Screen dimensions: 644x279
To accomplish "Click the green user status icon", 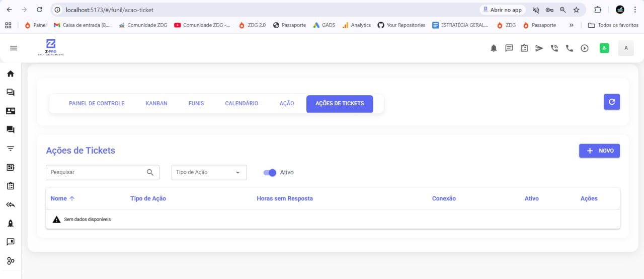I will point(604,48).
